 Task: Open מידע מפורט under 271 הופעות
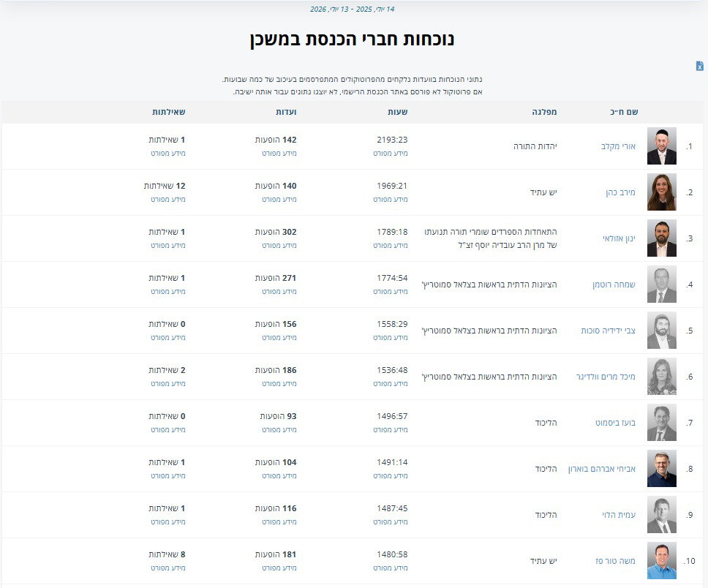279,292
